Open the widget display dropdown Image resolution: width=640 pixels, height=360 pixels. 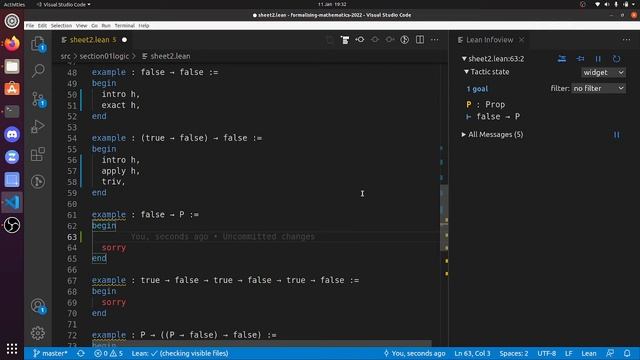click(603, 73)
